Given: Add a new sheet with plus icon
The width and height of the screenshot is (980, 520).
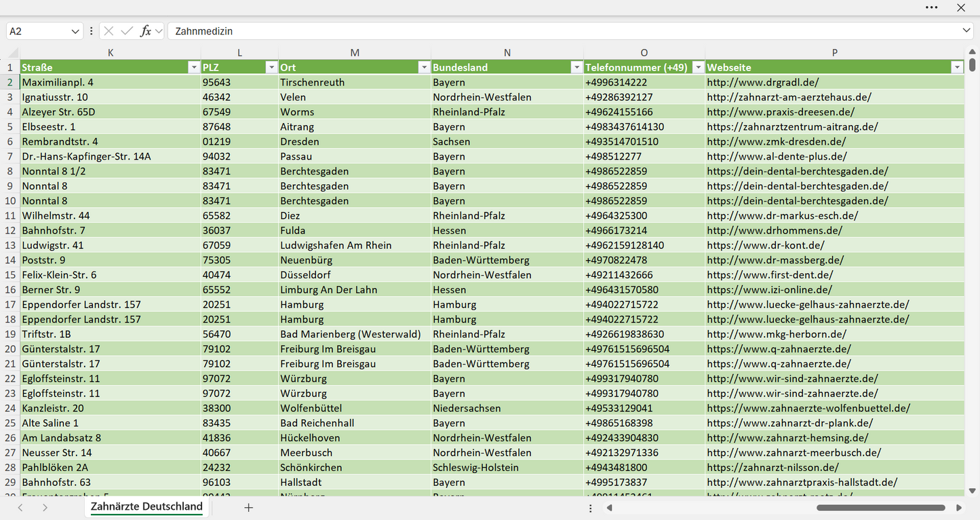Looking at the screenshot, I should tap(248, 507).
